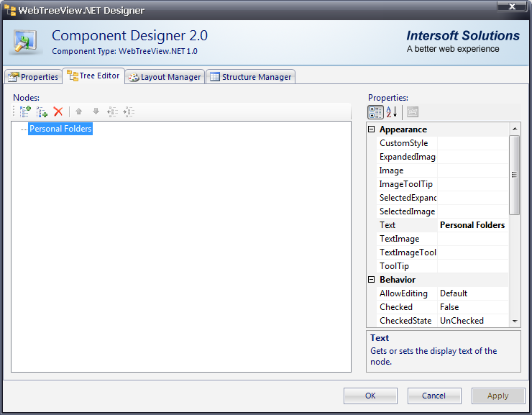Move the node down with arrow icon
Image resolution: width=532 pixels, height=415 pixels.
tap(96, 111)
